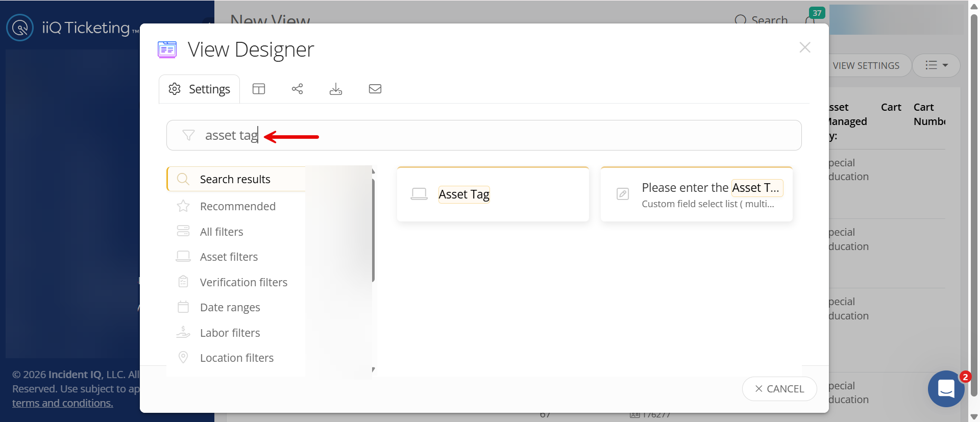This screenshot has height=422, width=980.
Task: Click the filter search field with 'asset tag'
Action: 484,135
